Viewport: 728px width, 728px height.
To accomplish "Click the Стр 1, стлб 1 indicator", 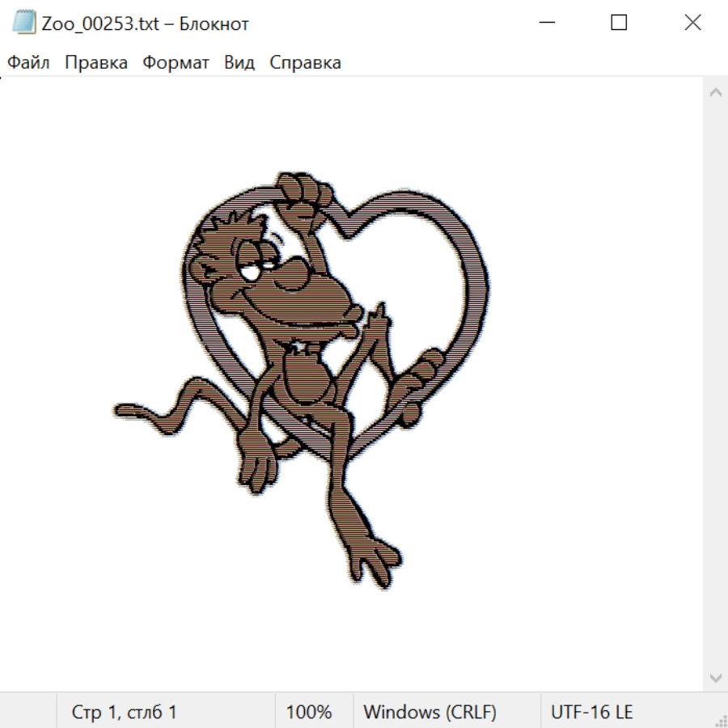I will coord(124,712).
